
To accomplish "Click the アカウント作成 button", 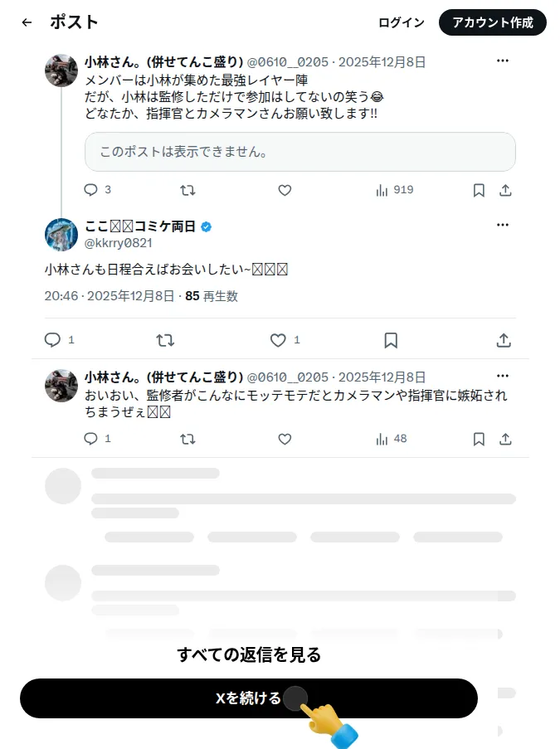I will [493, 22].
